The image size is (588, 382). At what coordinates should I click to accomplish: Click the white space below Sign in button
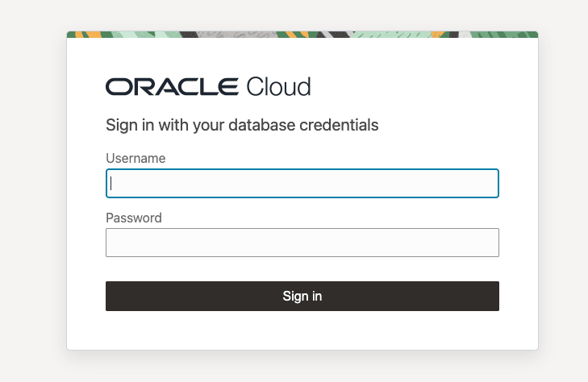302,330
